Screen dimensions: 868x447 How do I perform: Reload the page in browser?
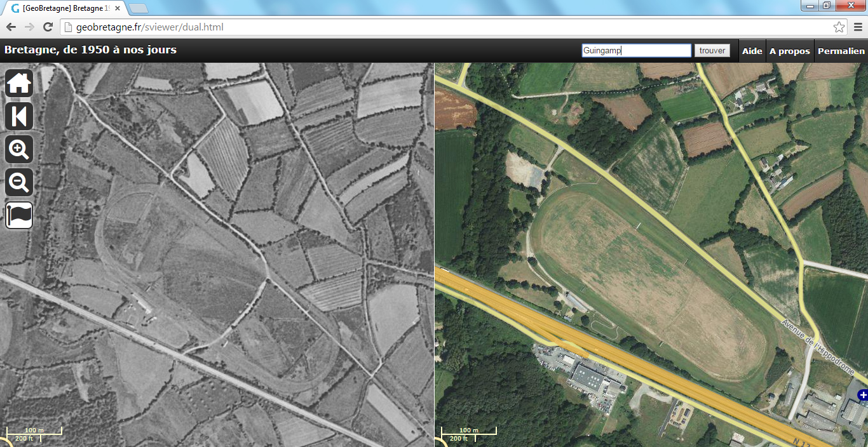[x=48, y=27]
